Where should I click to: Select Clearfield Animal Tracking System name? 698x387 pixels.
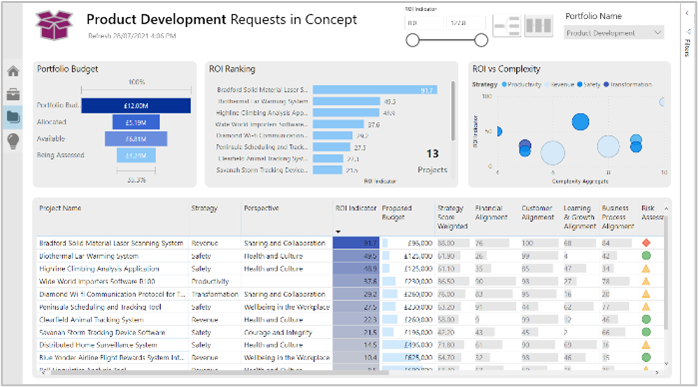click(x=91, y=320)
